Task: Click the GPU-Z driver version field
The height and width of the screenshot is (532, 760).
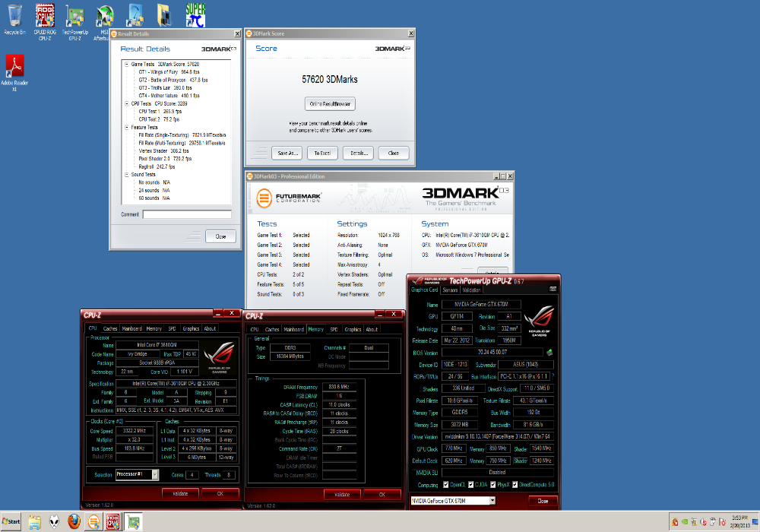Action: coord(497,436)
